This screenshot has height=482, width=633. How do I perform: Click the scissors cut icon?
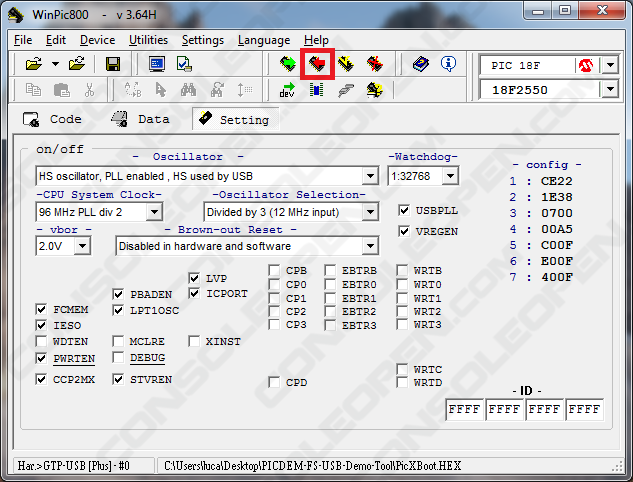(89, 90)
